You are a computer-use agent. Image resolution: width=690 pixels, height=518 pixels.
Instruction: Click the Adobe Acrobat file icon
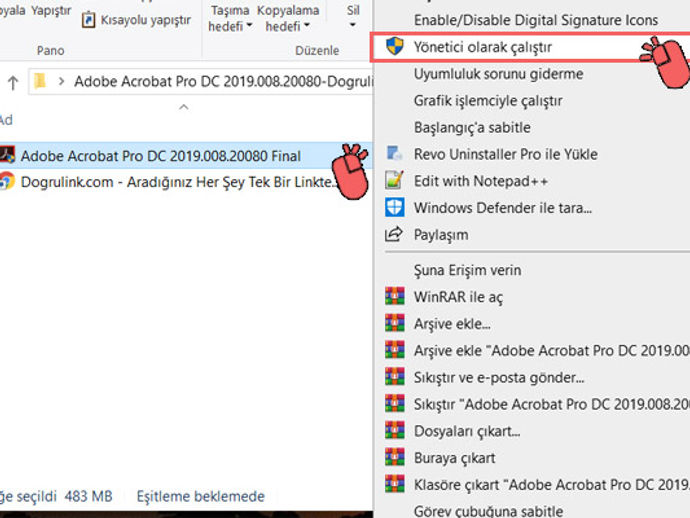7,155
